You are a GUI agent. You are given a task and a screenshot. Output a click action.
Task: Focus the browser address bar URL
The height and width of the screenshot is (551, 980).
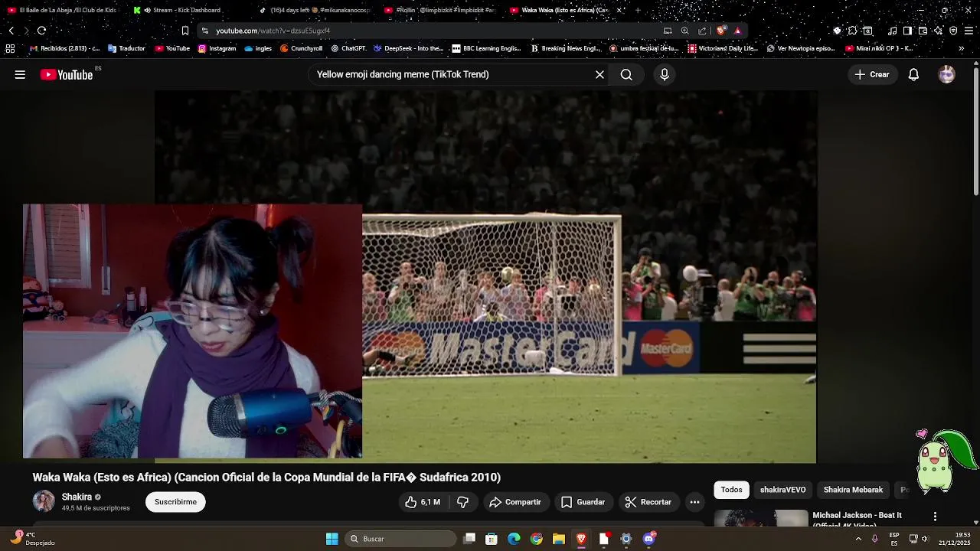pyautogui.click(x=273, y=31)
